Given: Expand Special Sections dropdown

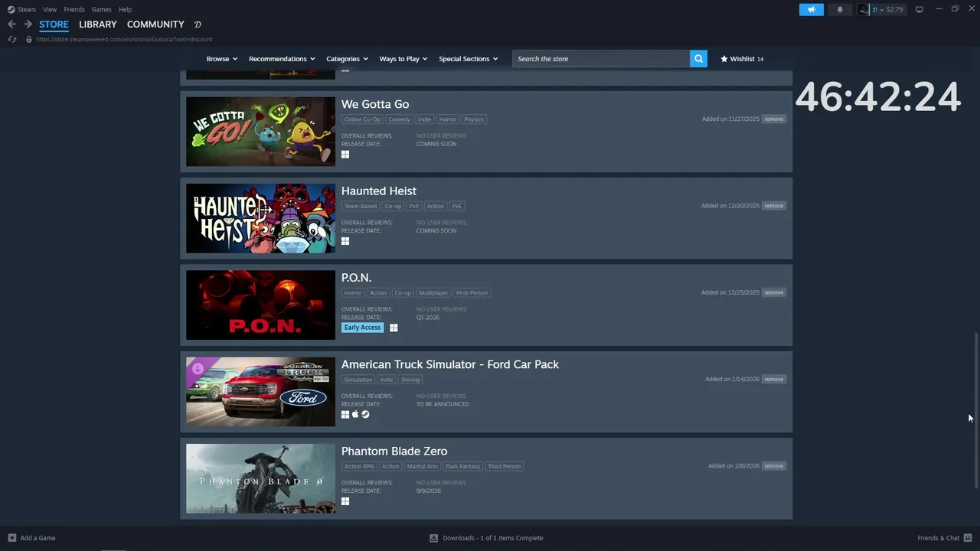Looking at the screenshot, I should [469, 59].
